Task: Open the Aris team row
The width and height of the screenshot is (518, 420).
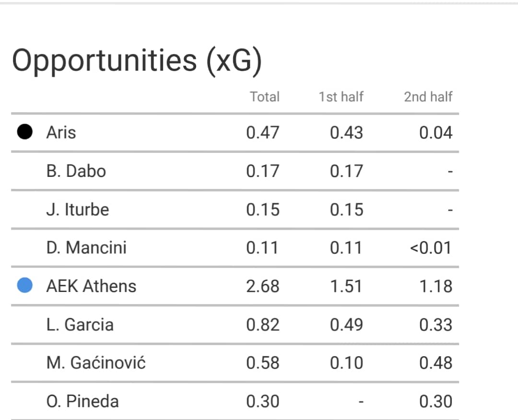Action: point(235,132)
